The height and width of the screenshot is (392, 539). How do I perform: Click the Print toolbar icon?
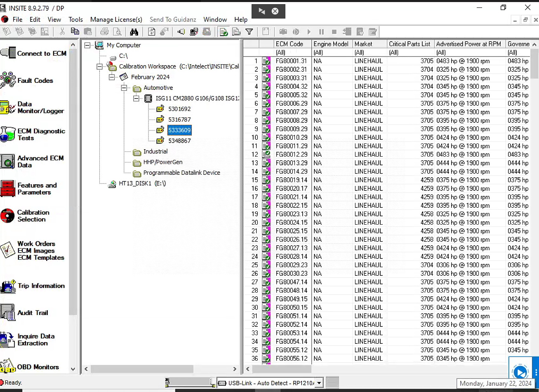[x=104, y=32]
